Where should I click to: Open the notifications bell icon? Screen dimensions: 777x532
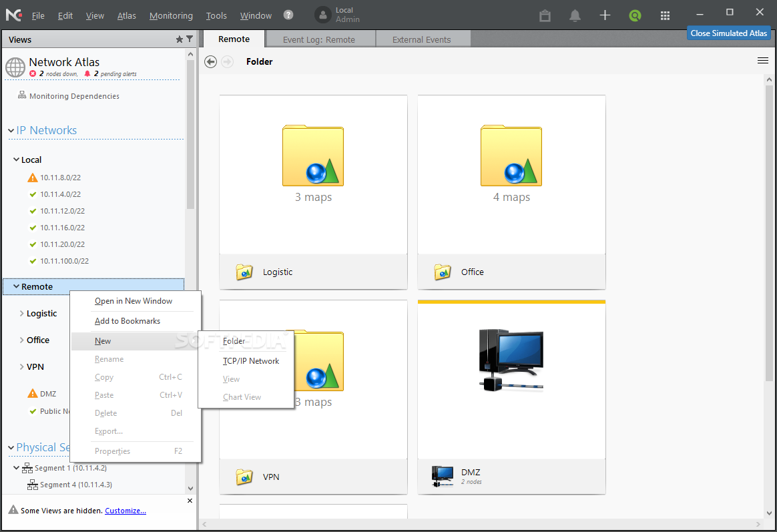pos(575,16)
